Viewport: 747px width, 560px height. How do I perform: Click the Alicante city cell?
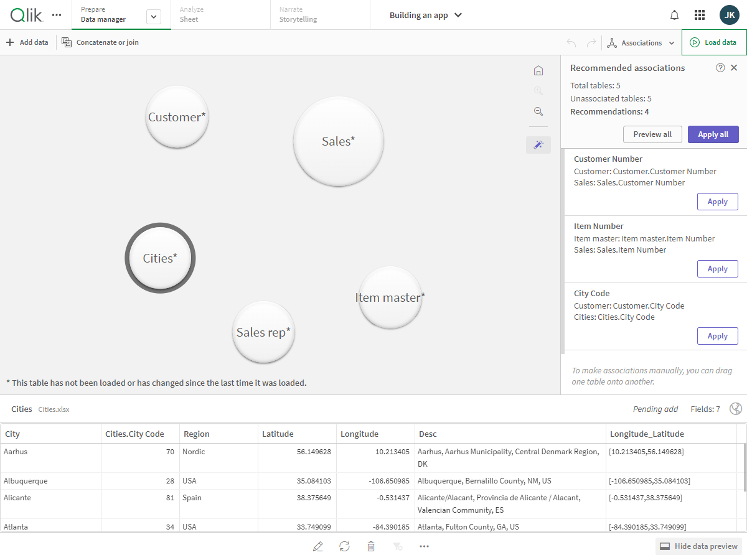(50, 504)
